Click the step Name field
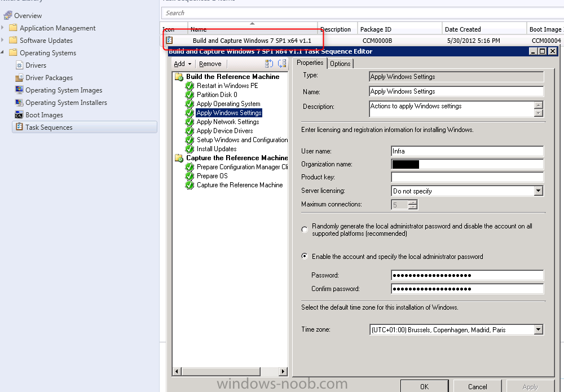The image size is (564, 392). (456, 91)
